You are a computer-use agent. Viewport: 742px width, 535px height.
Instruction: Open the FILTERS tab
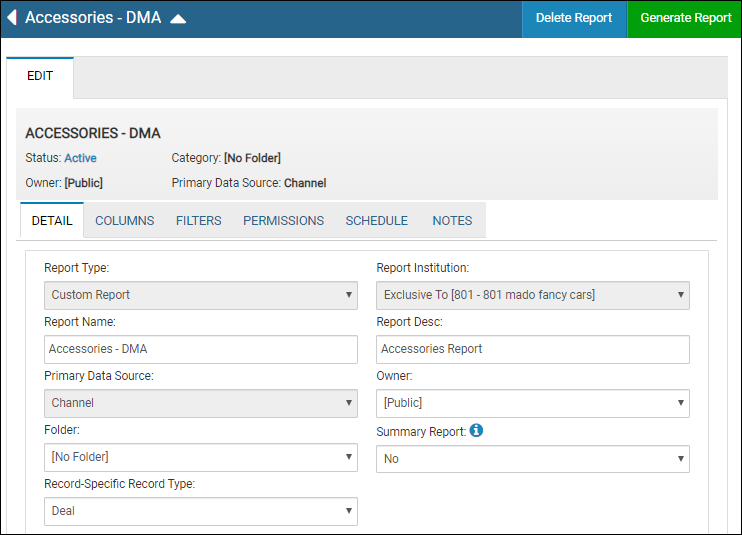pos(199,221)
